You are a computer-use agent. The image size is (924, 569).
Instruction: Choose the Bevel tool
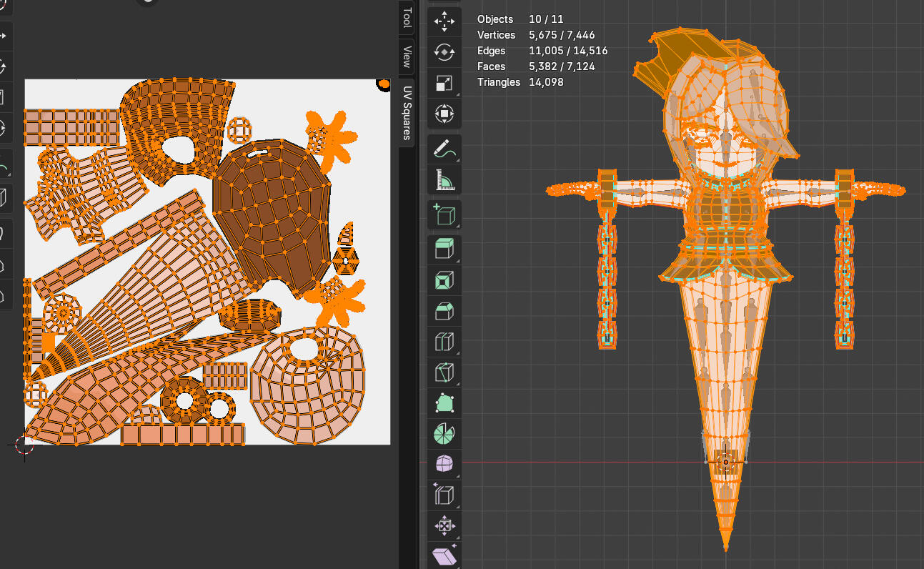[444, 311]
